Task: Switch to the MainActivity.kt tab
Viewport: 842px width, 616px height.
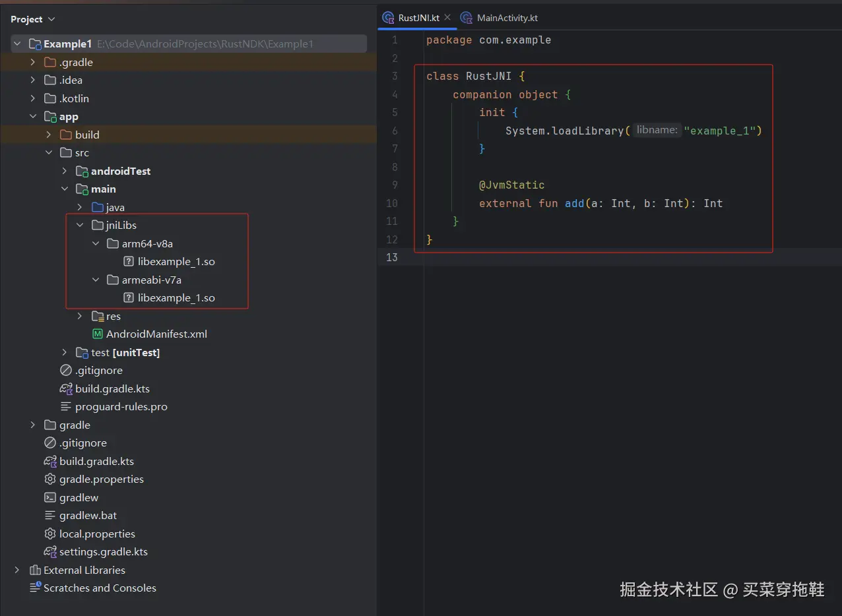Action: [500, 18]
